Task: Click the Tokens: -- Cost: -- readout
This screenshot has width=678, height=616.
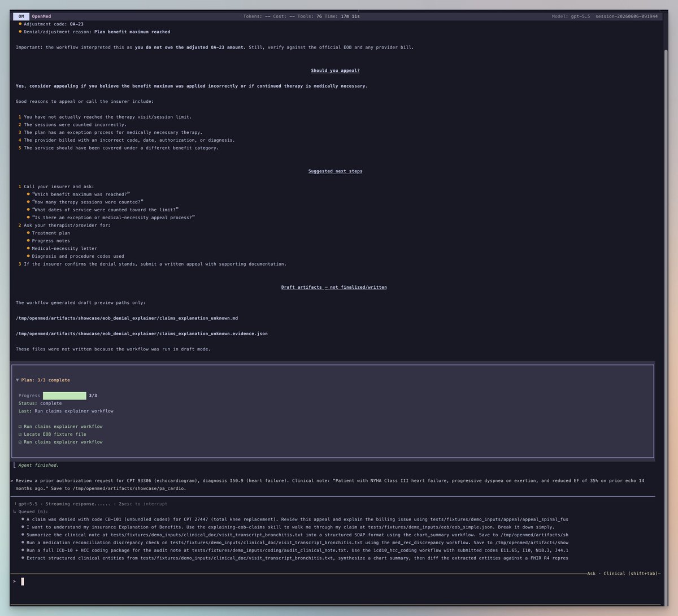Action: 270,16
